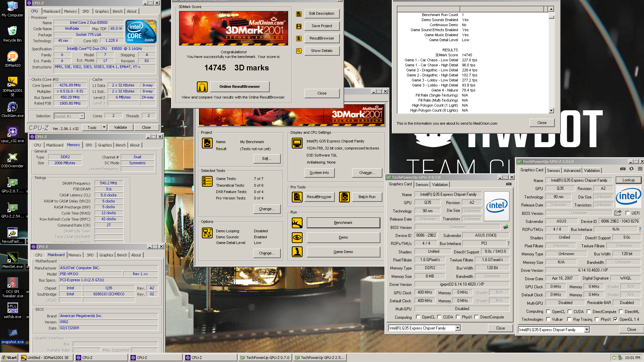Launch 3DMark03 desktop shortcut
The image size is (644, 362).
(12, 59)
